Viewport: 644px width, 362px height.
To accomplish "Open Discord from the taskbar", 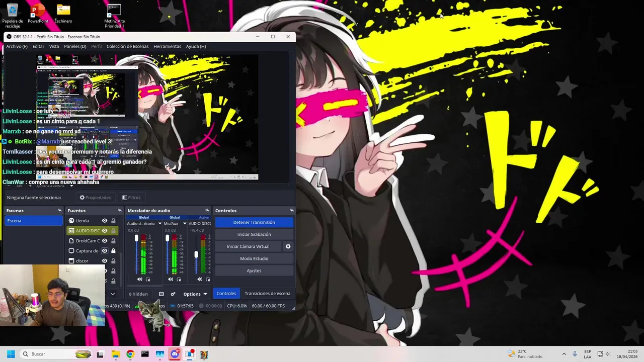I will [175, 354].
